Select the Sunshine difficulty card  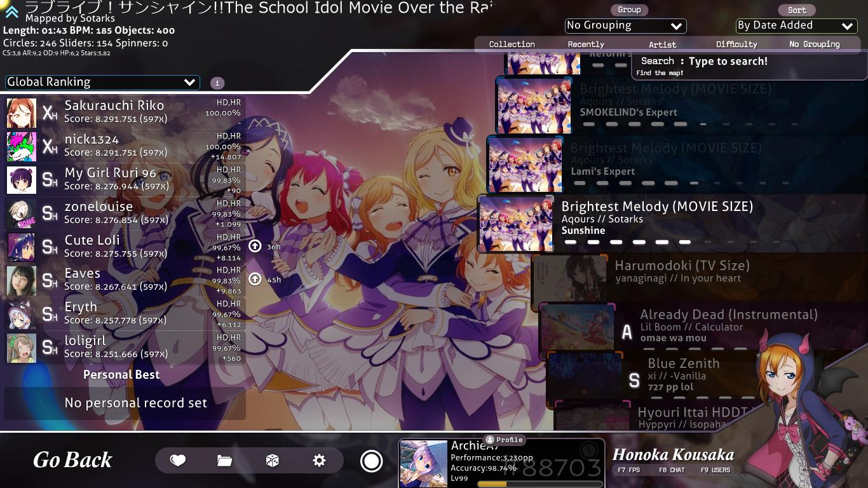(x=673, y=224)
